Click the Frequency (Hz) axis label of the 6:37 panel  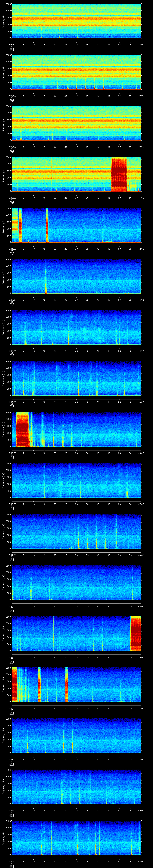(x=4, y=21)
